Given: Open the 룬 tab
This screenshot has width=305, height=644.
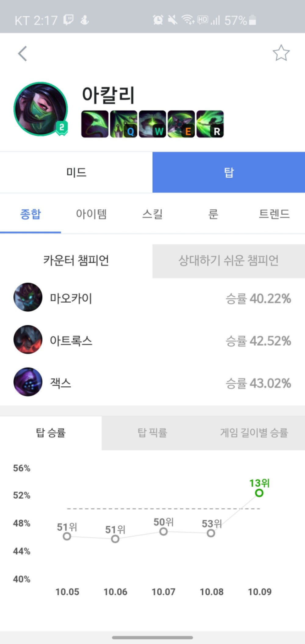Looking at the screenshot, I should [213, 214].
